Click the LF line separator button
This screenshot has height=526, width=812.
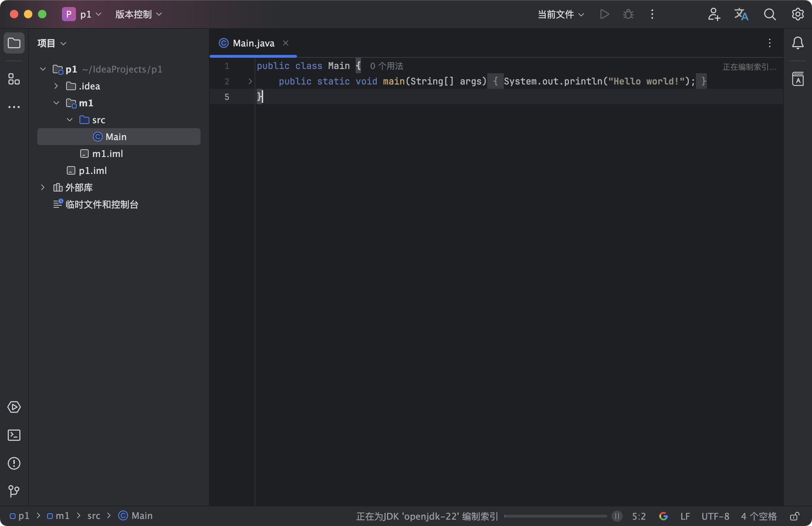(x=685, y=516)
